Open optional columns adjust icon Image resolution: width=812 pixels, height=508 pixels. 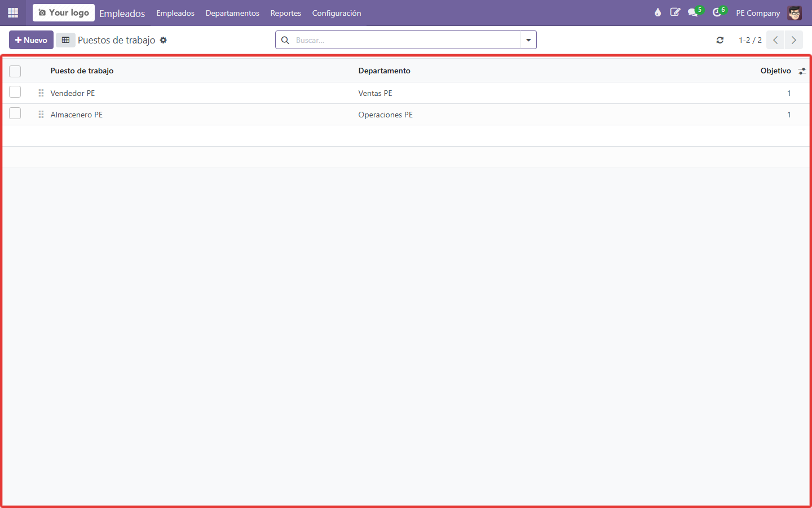coord(802,71)
